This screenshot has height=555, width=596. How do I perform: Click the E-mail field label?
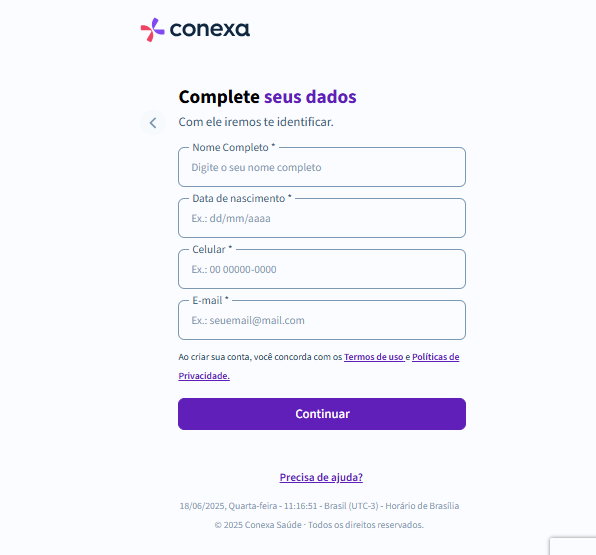pos(210,300)
